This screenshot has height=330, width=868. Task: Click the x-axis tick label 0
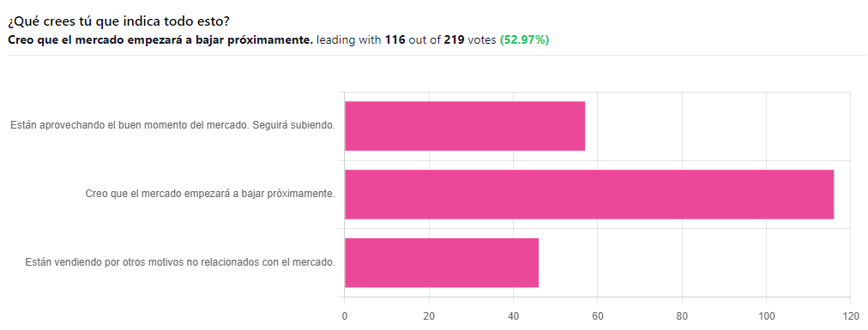coord(344,315)
